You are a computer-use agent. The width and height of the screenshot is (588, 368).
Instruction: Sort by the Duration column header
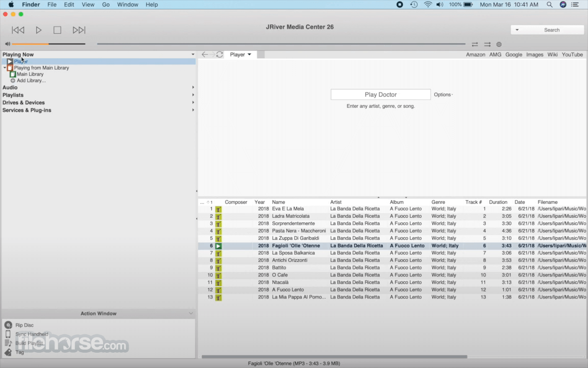(498, 202)
